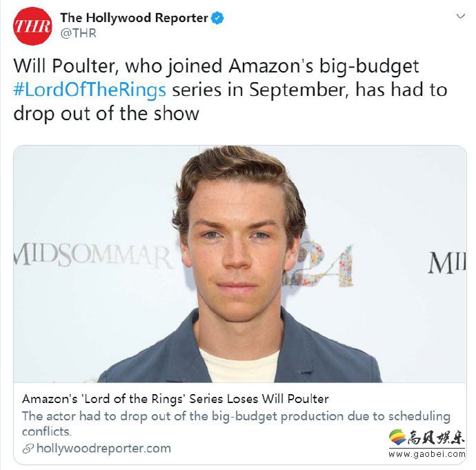Click the blue verified badge icon
Viewport: 476px width, 470px height.
[x=217, y=18]
